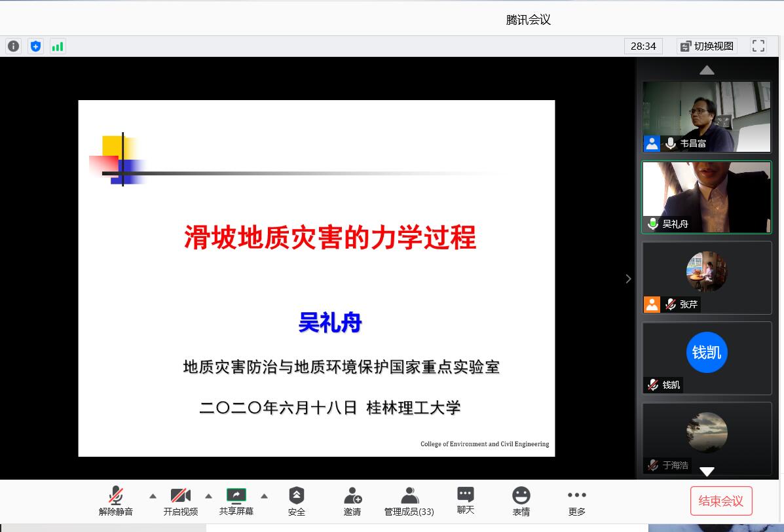Enter full screen mode
This screenshot has width=784, height=532.
point(758,46)
